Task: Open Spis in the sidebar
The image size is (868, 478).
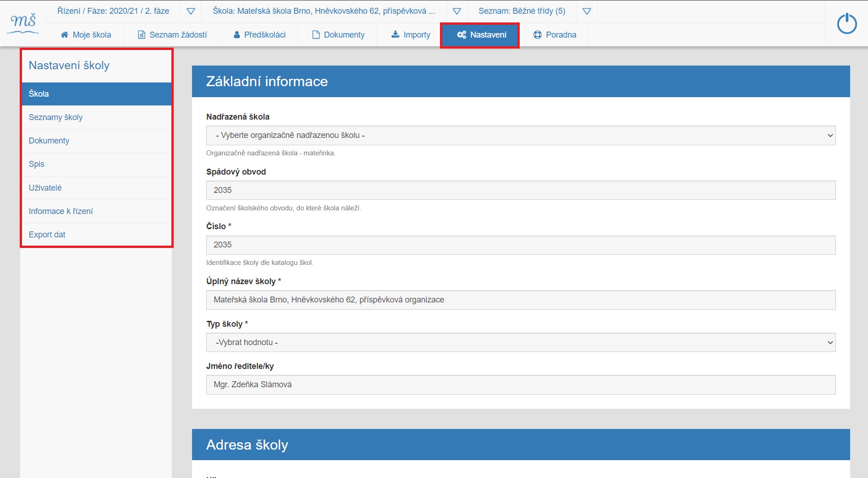Action: (97, 164)
